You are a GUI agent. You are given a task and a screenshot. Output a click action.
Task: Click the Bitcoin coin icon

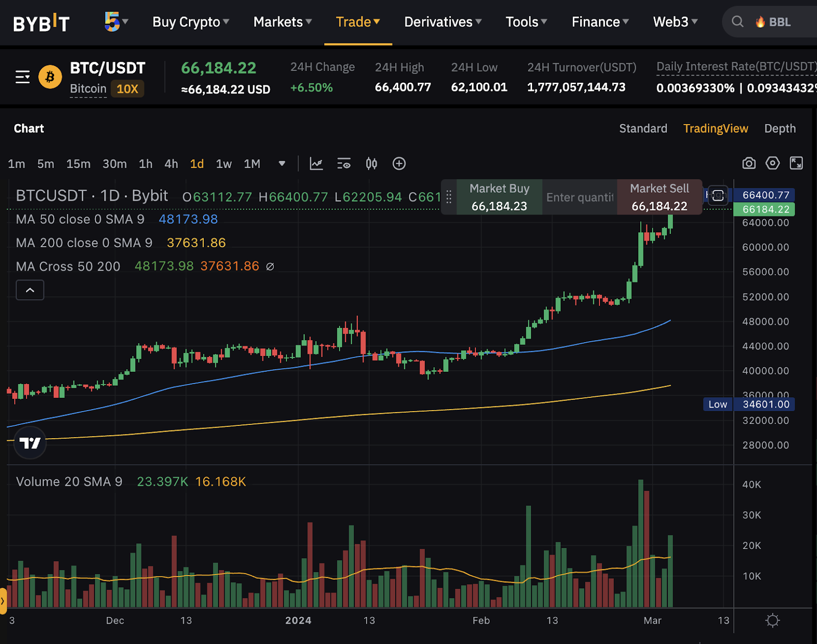(50, 77)
